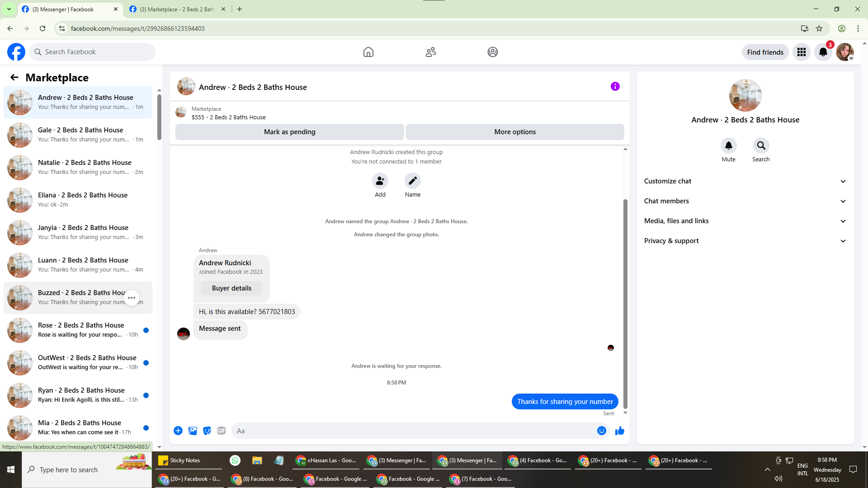This screenshot has width=868, height=488.
Task: Open the Facebook menu grid icon
Action: click(802, 52)
